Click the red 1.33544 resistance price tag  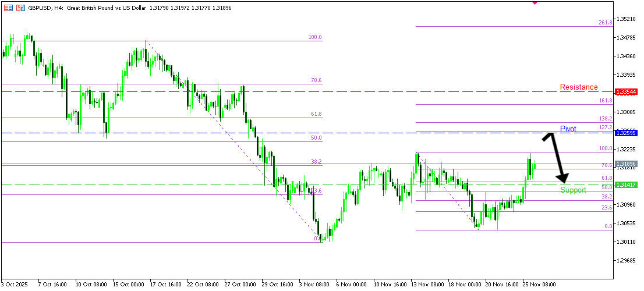(627, 92)
